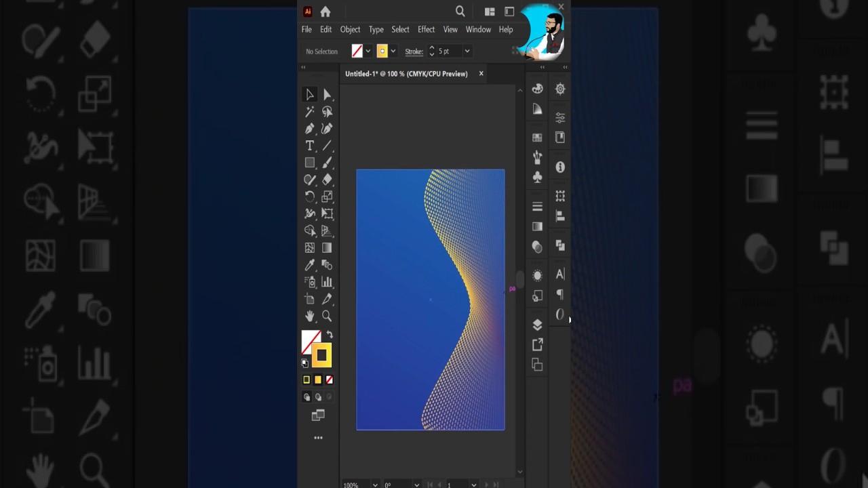Choose the Scale tool
The width and height of the screenshot is (868, 488).
327,197
